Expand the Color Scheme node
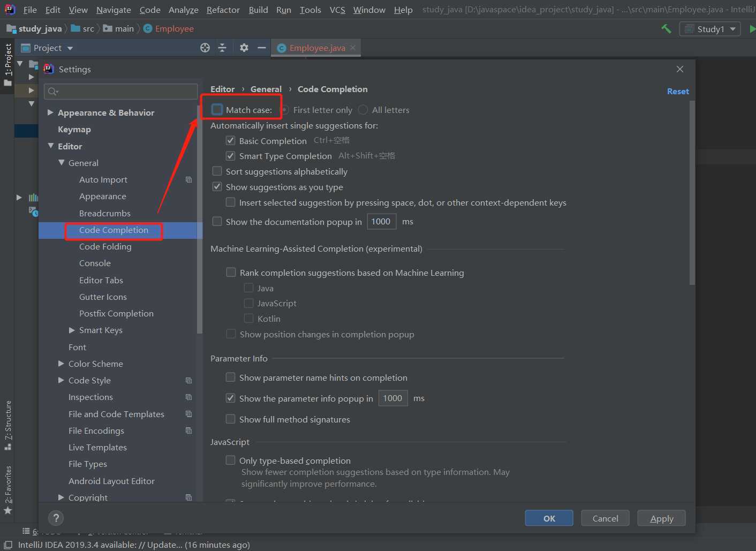 coord(61,364)
